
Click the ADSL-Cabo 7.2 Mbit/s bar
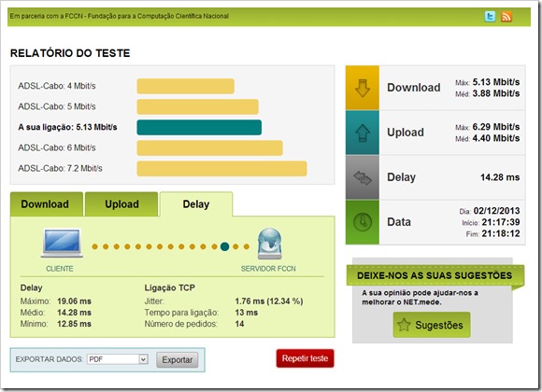pos(221,169)
